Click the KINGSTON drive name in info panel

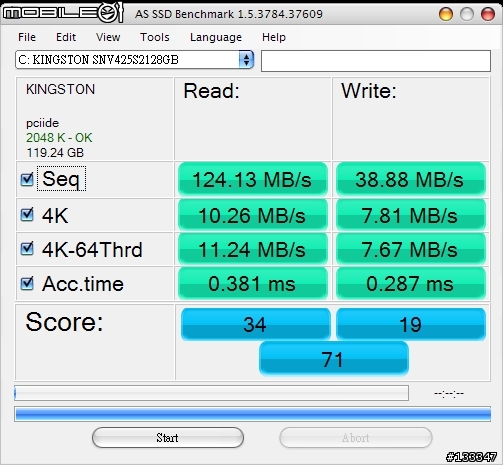point(60,89)
